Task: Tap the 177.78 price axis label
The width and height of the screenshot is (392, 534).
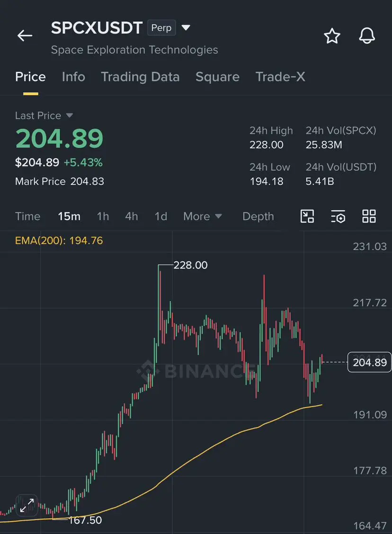Action: (370, 470)
